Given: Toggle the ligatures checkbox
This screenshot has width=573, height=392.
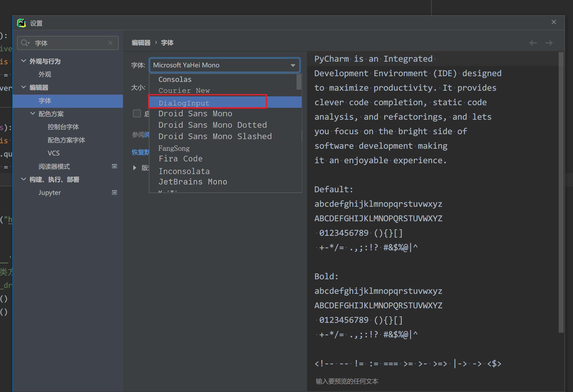Looking at the screenshot, I should coord(137,113).
